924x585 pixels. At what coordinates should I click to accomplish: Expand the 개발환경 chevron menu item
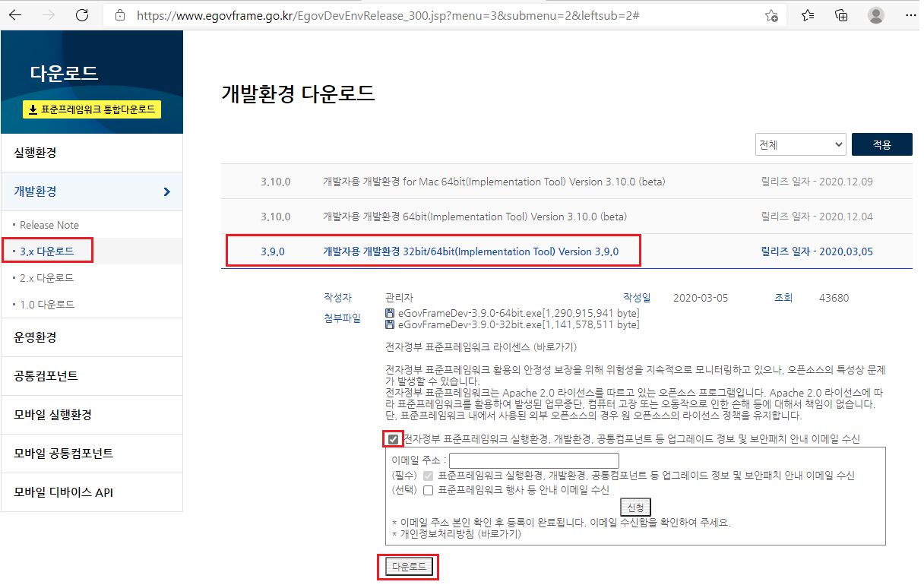(91, 191)
